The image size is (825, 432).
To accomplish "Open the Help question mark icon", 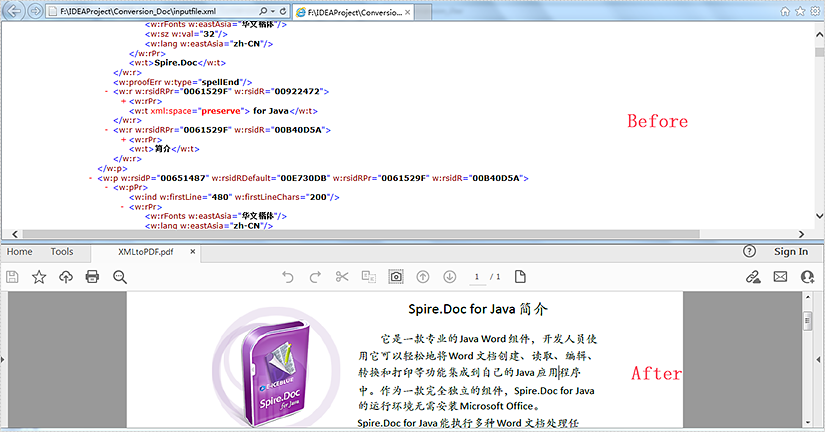I will 749,252.
